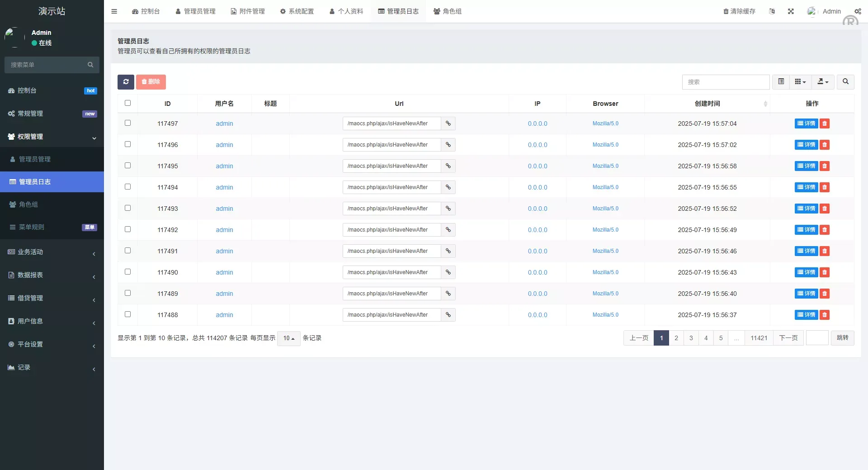Viewport: 868px width, 470px height.
Task: Open the column visibility dropdown above the table
Action: pyautogui.click(x=800, y=82)
